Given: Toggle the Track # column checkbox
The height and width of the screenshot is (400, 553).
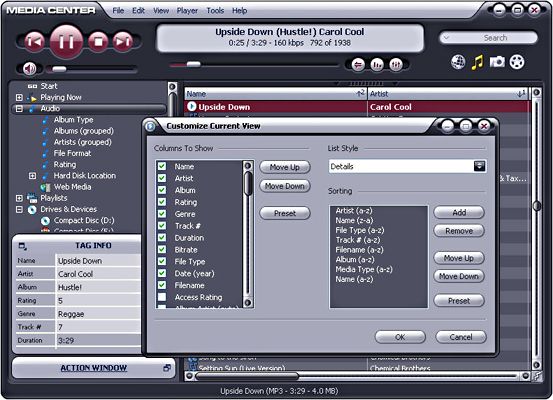Looking at the screenshot, I should [162, 226].
